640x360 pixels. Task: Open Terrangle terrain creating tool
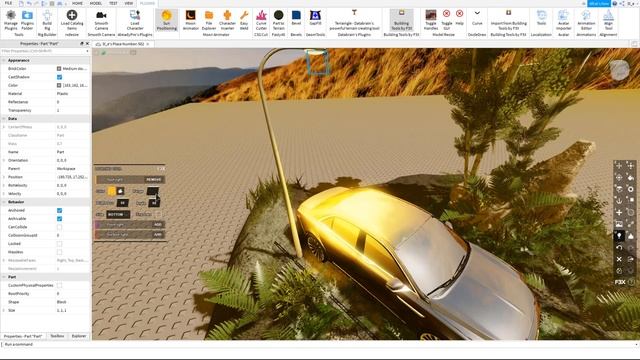354,20
